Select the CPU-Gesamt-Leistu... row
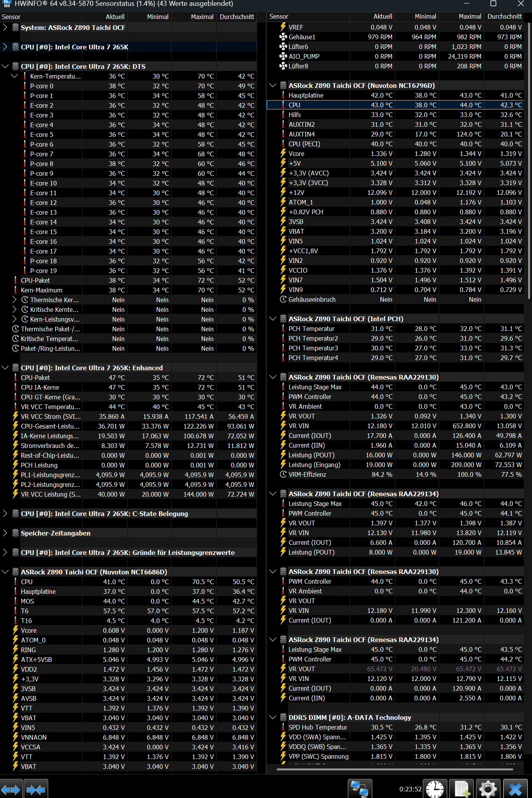Screen dimensions: 532x798 [x=128, y=426]
